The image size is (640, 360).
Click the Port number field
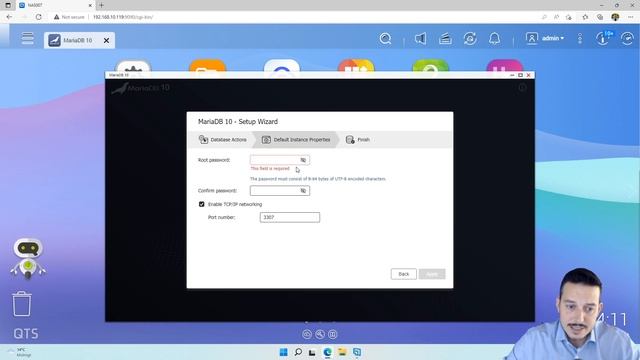click(x=290, y=217)
